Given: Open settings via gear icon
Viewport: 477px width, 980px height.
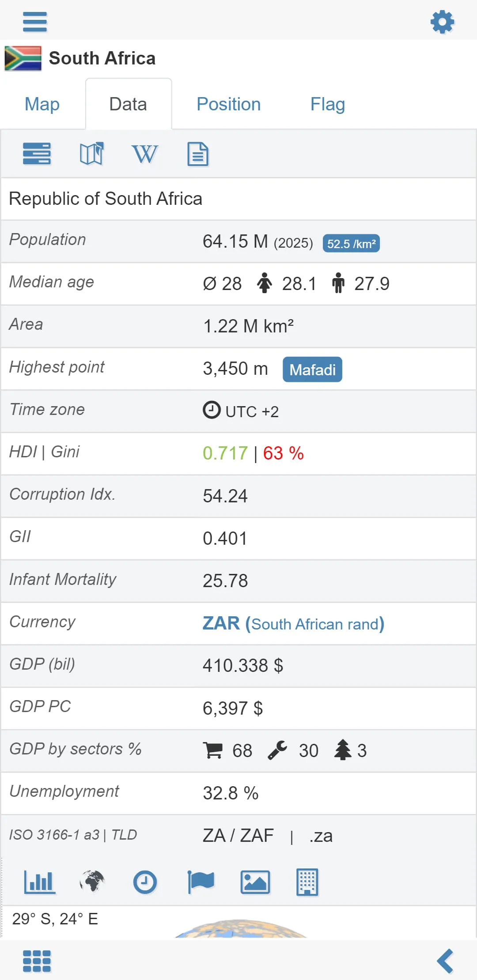Looking at the screenshot, I should point(442,22).
